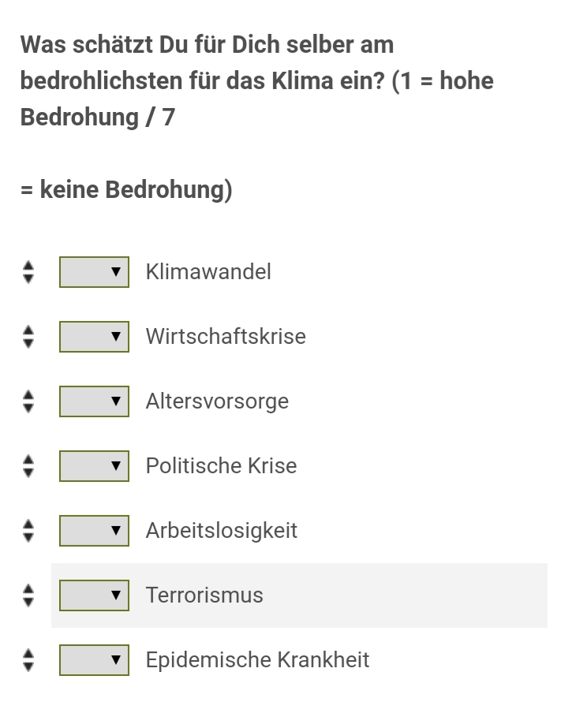The image size is (568, 728).
Task: Click the Arbeitslosigkeit option label
Action: click(x=222, y=531)
